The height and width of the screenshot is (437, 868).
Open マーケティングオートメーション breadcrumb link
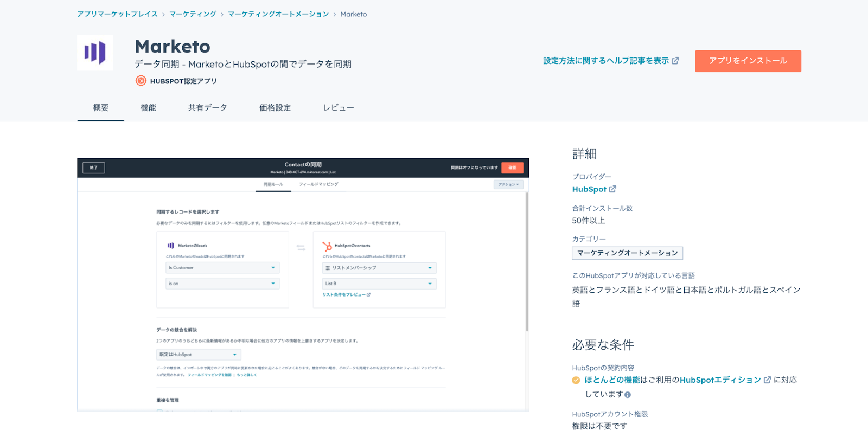click(x=278, y=14)
